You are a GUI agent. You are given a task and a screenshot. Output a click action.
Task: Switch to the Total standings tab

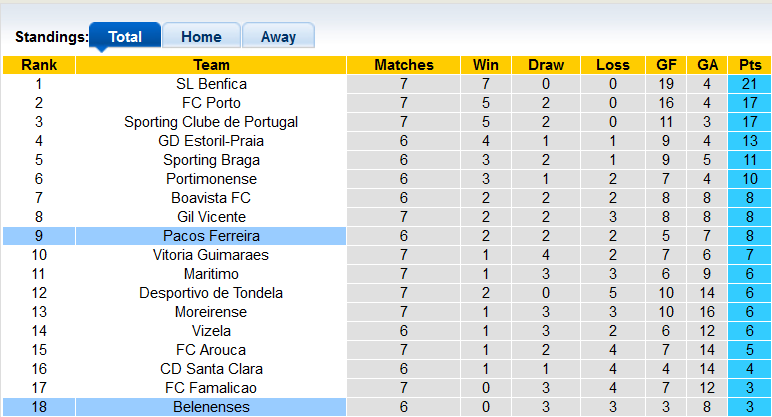[x=125, y=37]
